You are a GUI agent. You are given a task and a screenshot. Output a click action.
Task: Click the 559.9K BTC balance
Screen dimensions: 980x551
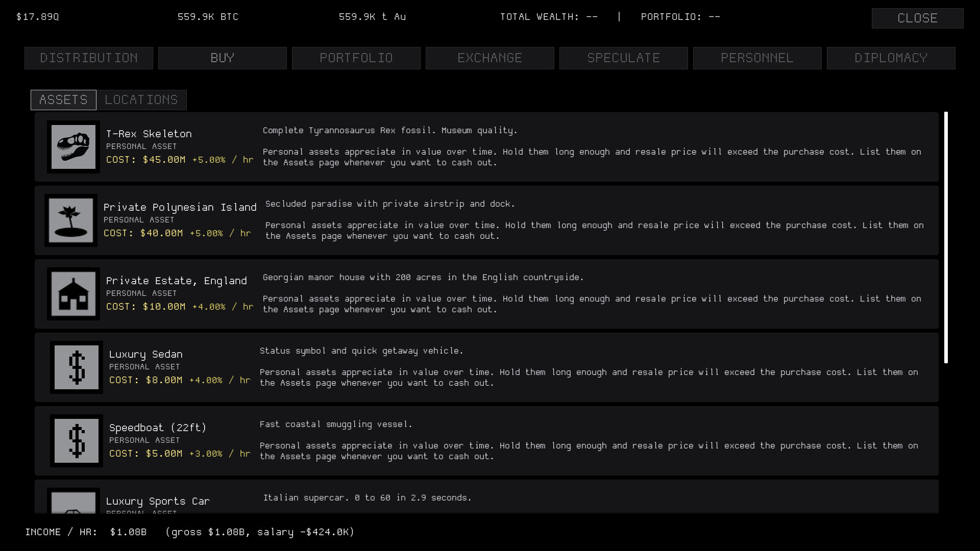tap(208, 17)
